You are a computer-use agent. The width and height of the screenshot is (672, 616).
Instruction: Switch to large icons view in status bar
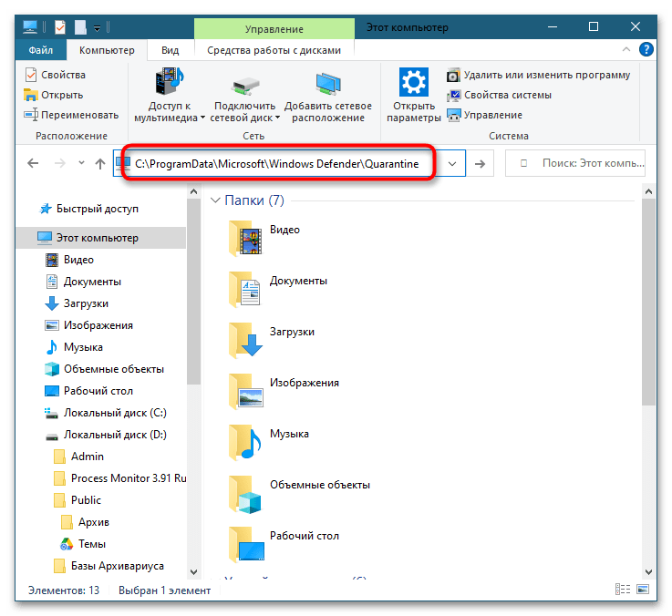coord(643,590)
